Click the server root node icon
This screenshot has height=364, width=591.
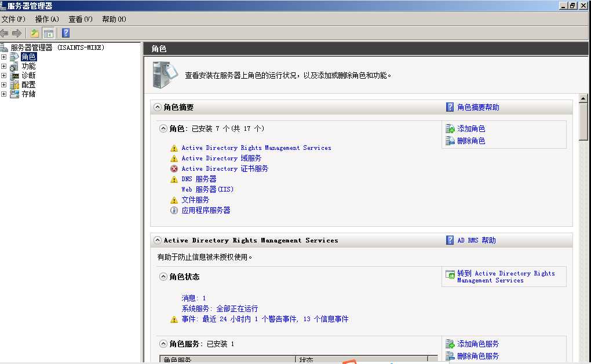pos(4,47)
